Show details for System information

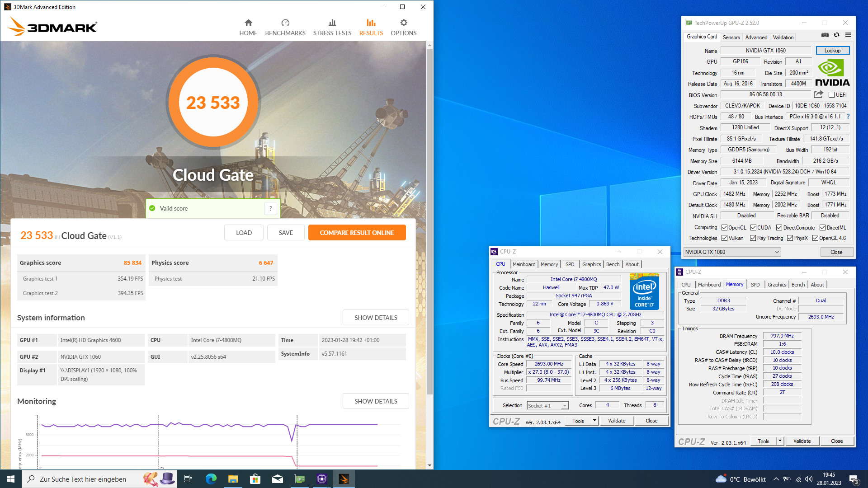coord(376,318)
